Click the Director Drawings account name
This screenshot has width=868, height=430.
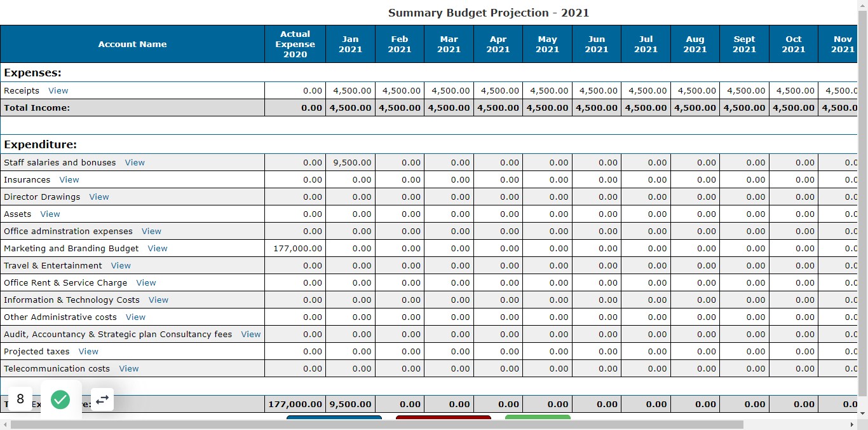[x=42, y=197]
